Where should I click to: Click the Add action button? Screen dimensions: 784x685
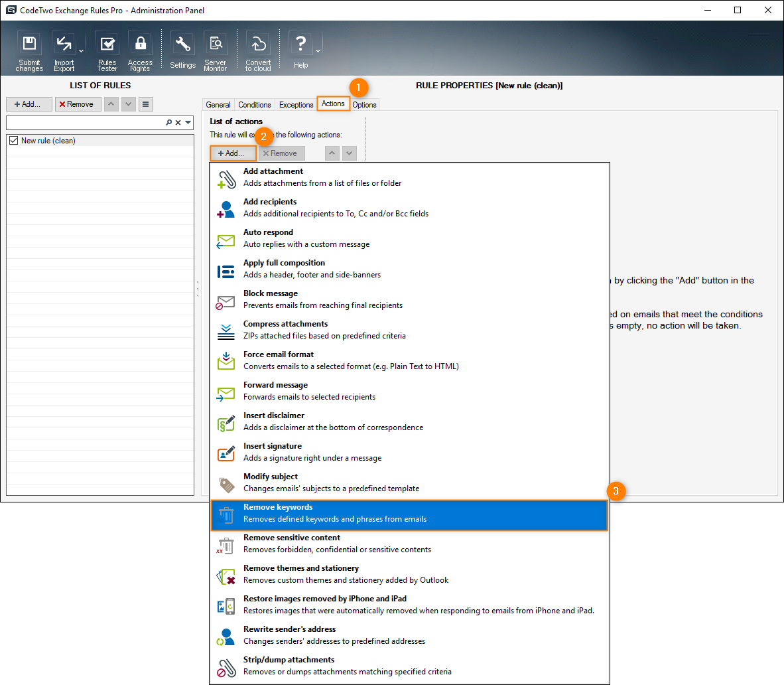233,153
